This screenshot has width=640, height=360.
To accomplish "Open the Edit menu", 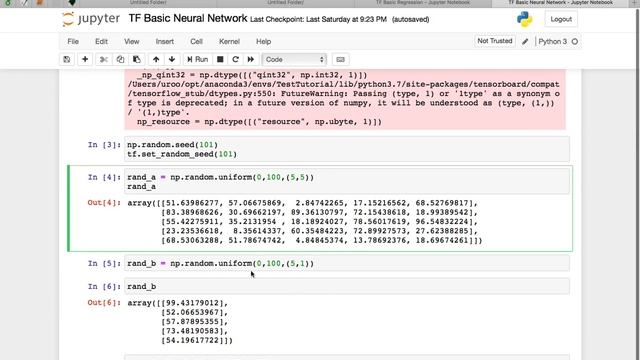I will coord(101,42).
